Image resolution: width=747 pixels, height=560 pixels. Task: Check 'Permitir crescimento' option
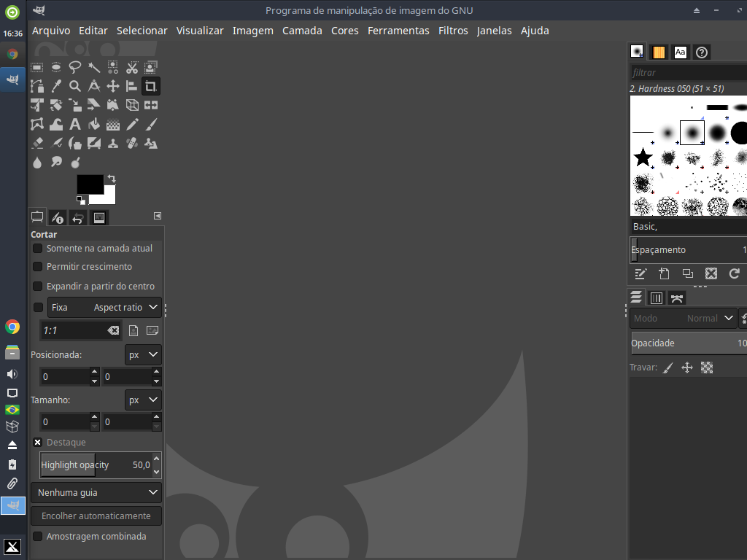(38, 267)
